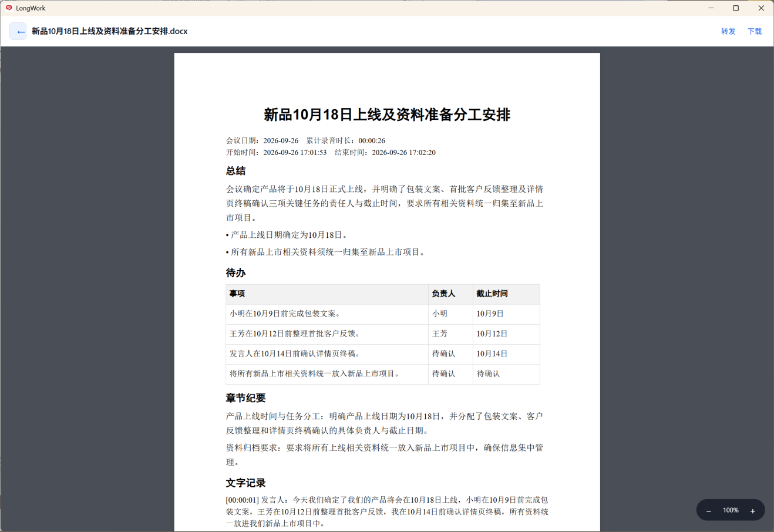
Task: Click the 资料归档要求 paragraph
Action: click(x=385, y=455)
